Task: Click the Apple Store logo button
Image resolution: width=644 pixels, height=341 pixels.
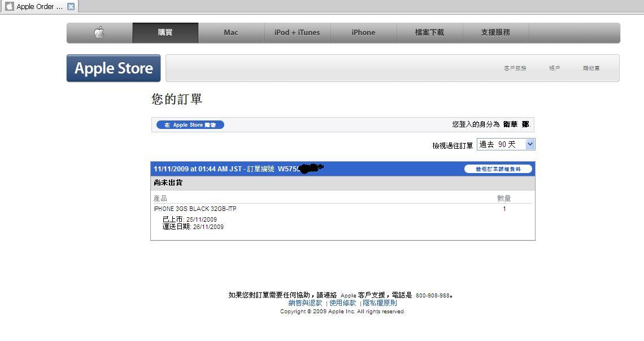Action: coord(114,68)
